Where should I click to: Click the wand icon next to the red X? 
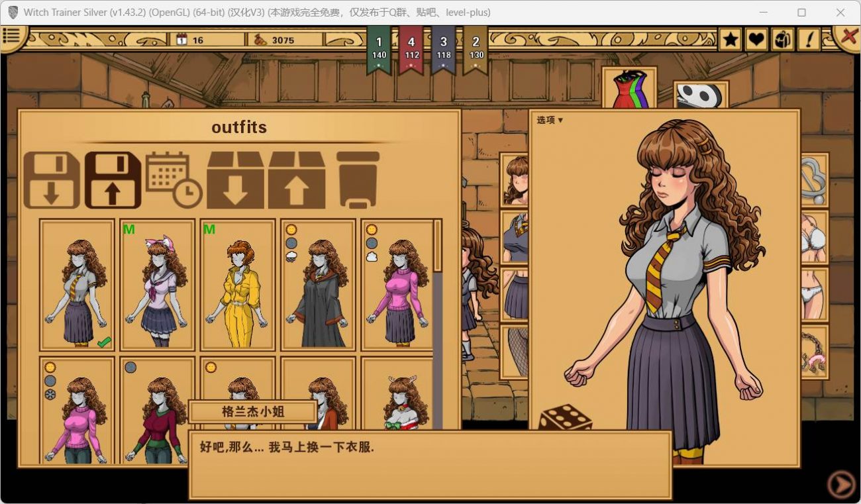click(x=807, y=40)
